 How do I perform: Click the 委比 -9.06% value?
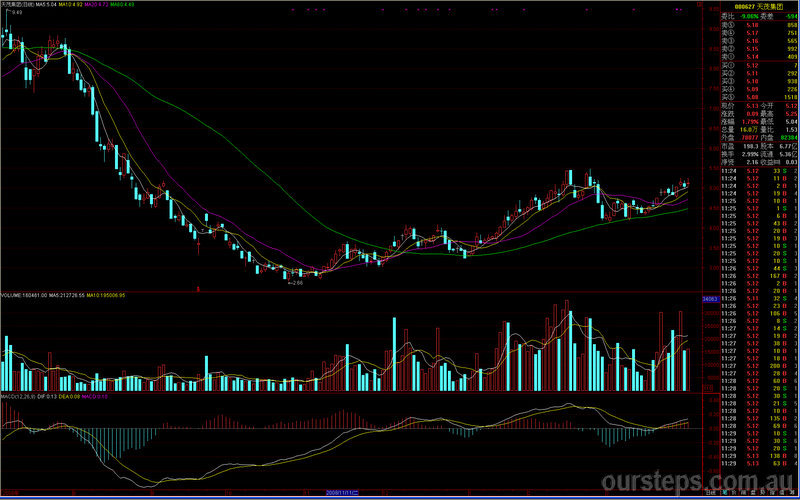749,16
